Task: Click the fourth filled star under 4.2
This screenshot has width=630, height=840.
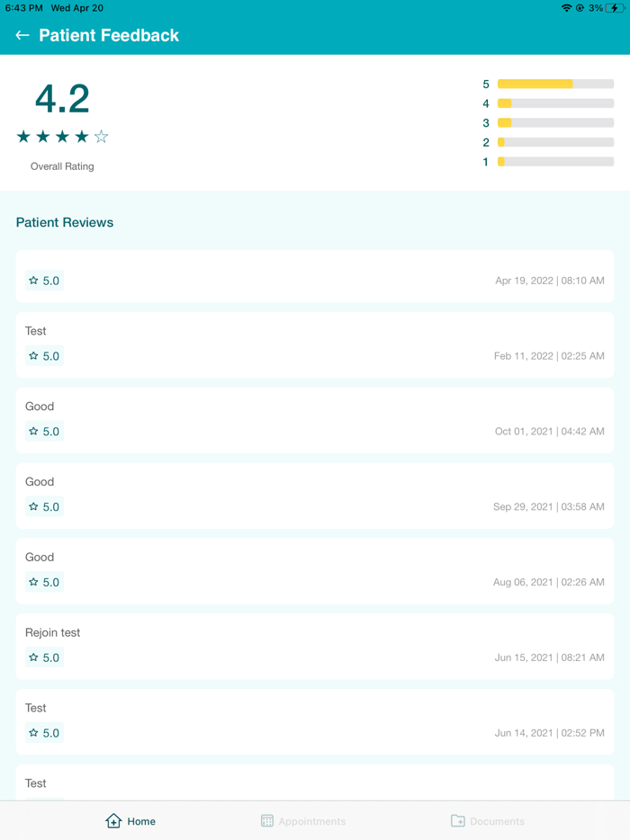Action: click(81, 137)
